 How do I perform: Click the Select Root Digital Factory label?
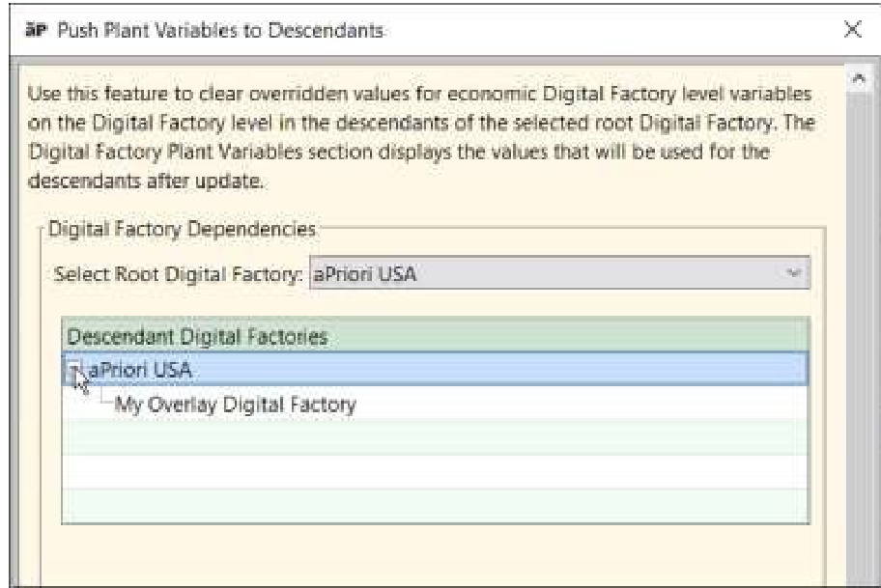coord(182,276)
